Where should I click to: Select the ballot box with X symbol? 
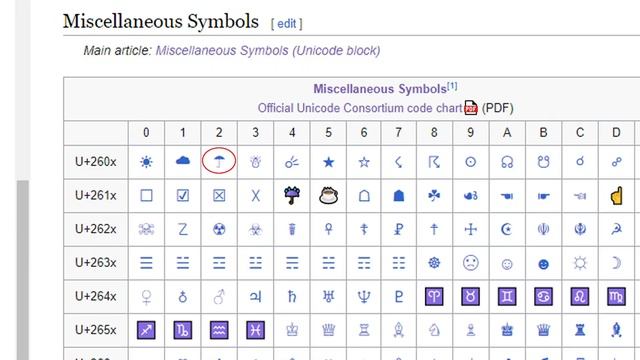219,196
